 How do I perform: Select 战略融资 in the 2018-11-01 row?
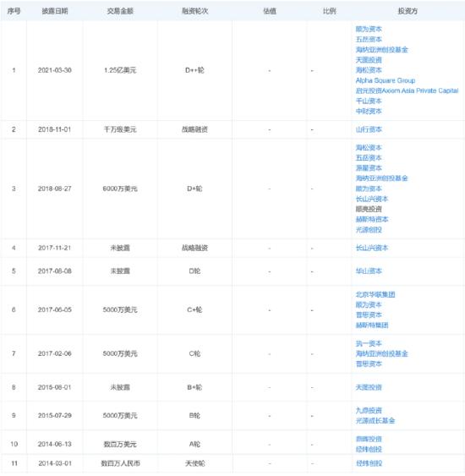(194, 129)
